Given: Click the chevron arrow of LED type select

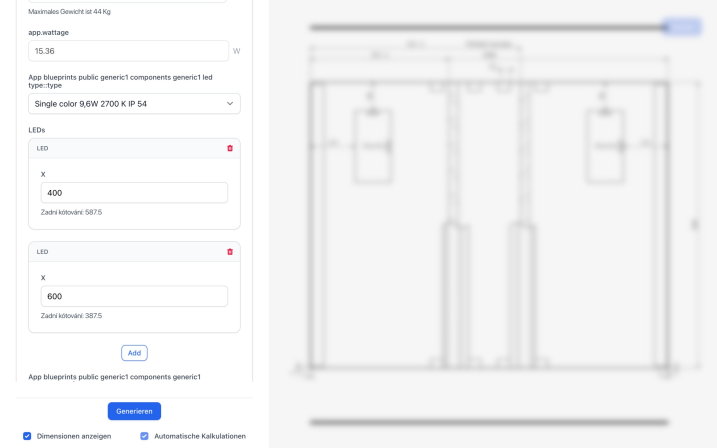Looking at the screenshot, I should pos(230,104).
